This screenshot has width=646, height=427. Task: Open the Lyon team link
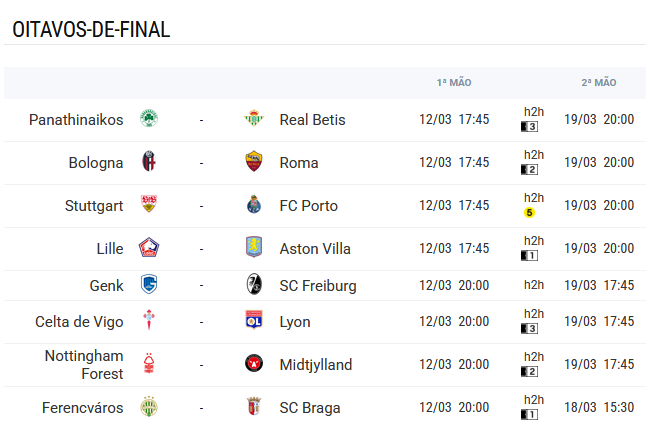(x=295, y=321)
